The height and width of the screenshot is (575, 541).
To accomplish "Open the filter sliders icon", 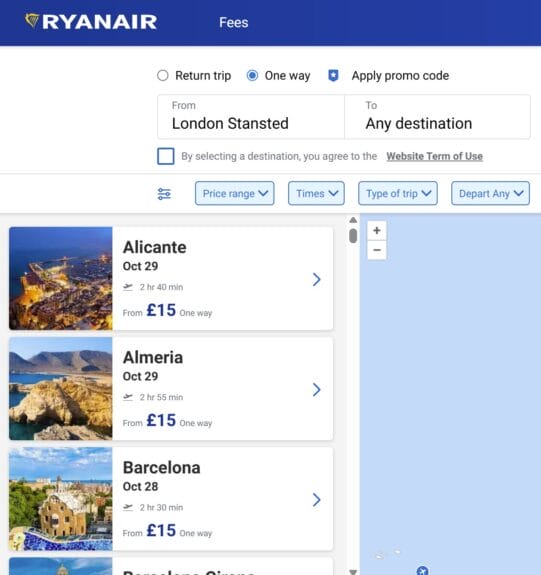I will [x=164, y=194].
